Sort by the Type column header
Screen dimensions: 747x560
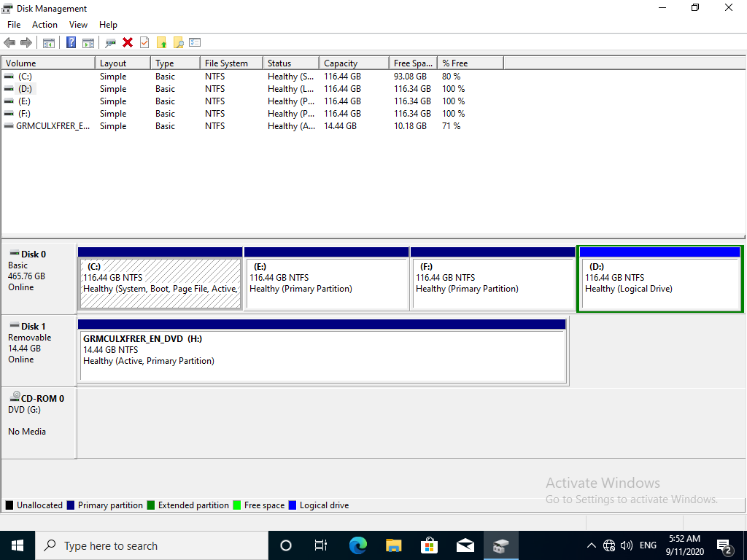[175, 63]
